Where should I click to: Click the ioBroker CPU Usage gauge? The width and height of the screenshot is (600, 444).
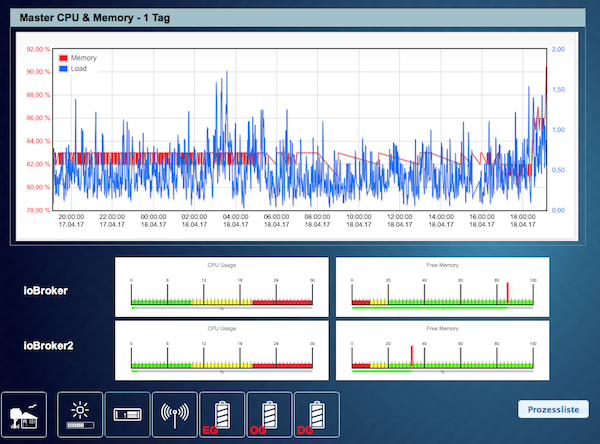[x=222, y=287]
